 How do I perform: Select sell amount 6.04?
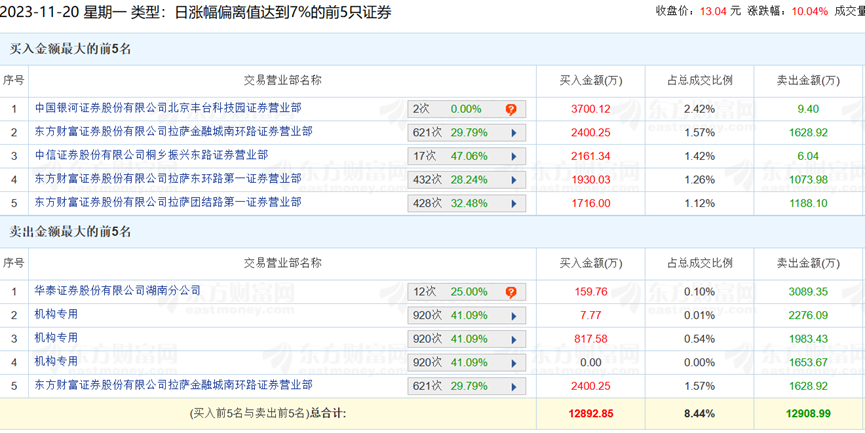[808, 157]
